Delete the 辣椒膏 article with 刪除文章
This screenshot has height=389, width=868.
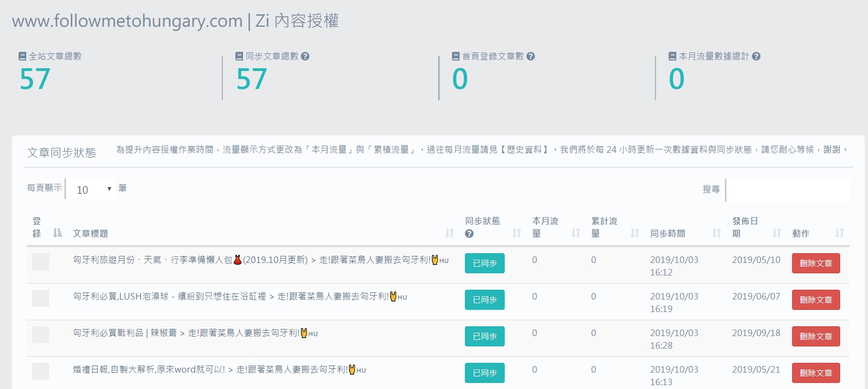pyautogui.click(x=816, y=336)
